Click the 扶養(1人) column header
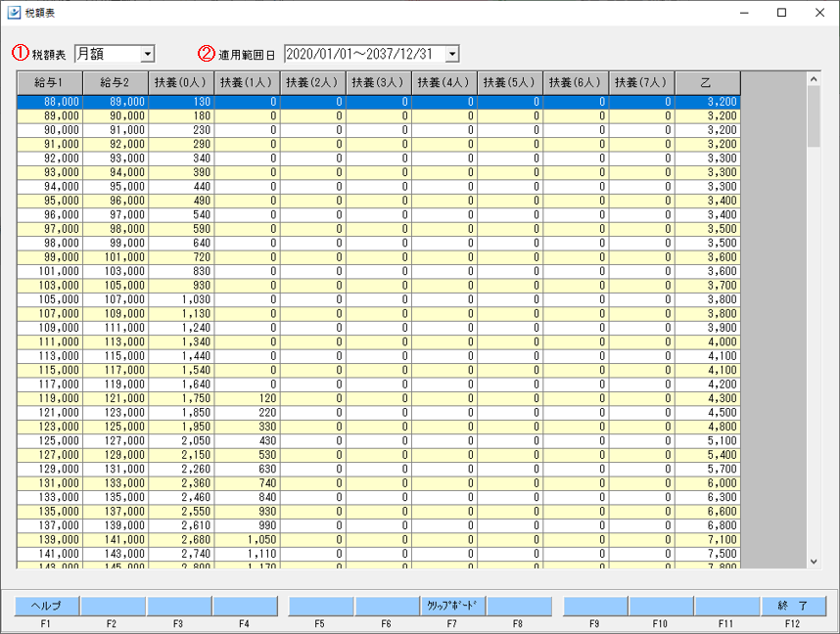This screenshot has height=634, width=840. 247,83
